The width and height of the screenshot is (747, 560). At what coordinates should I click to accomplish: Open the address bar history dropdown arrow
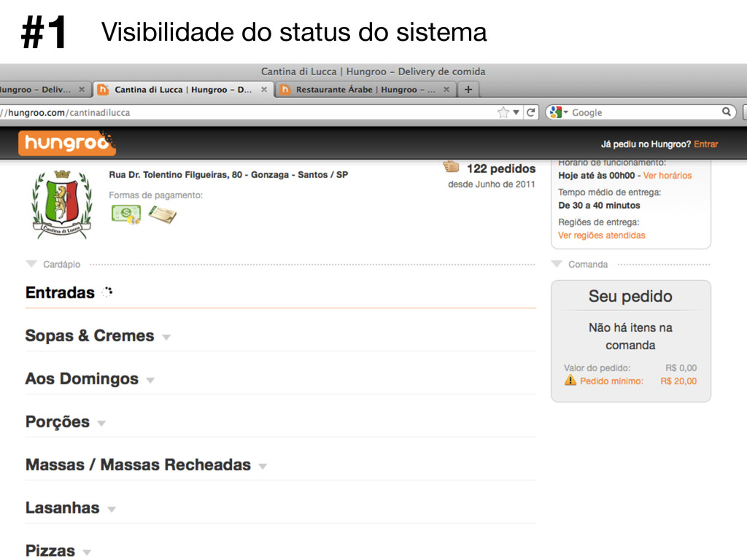(x=516, y=112)
